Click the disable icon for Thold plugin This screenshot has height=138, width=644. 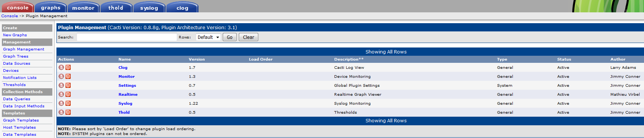click(68, 112)
